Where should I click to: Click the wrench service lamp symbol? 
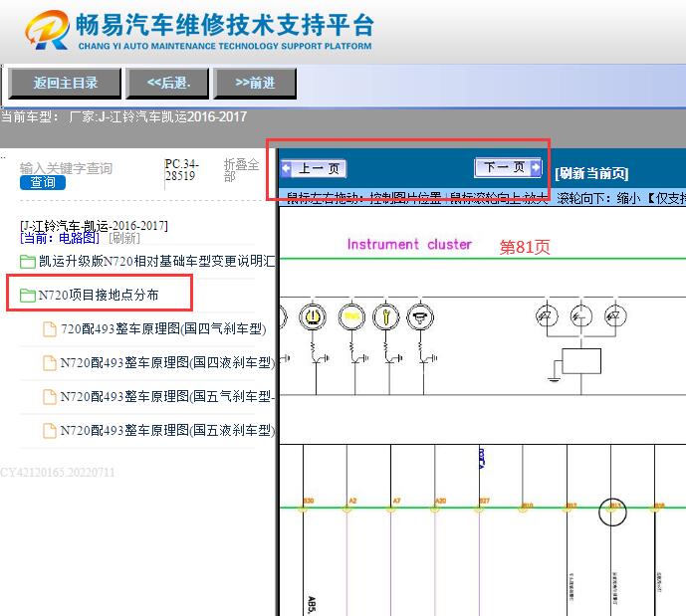pos(385,316)
